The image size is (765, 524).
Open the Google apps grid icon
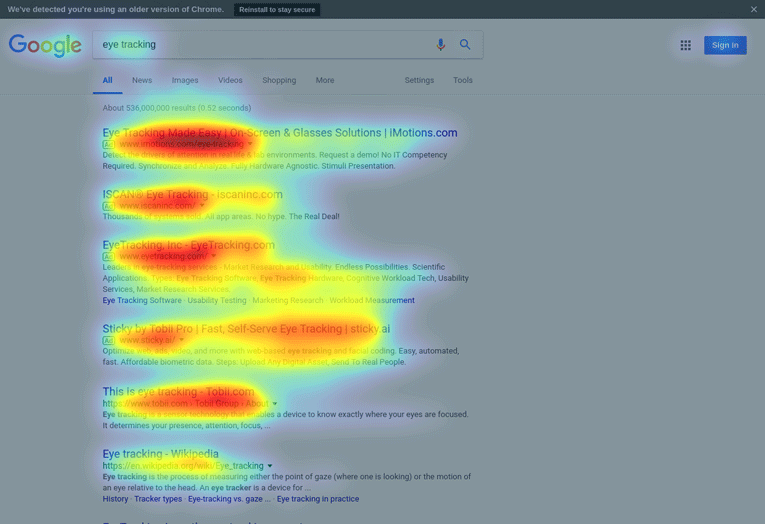coord(685,45)
